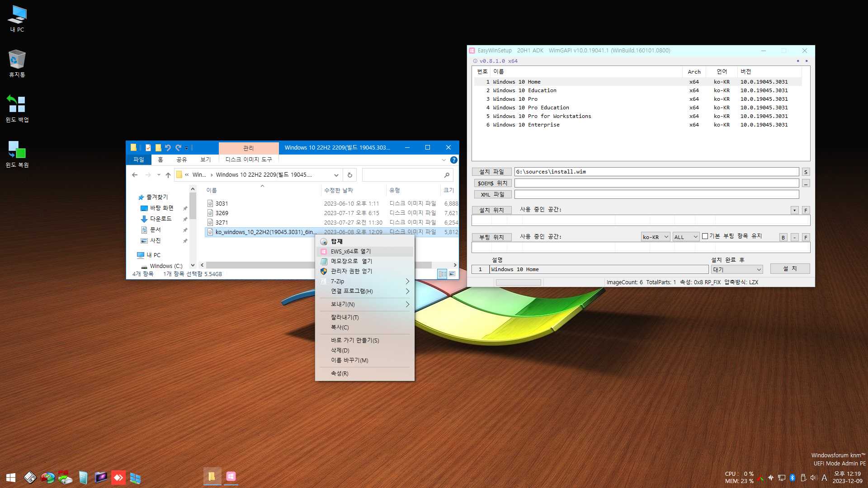Launch the 윈도 백업 desktop shortcut

pyautogui.click(x=17, y=109)
